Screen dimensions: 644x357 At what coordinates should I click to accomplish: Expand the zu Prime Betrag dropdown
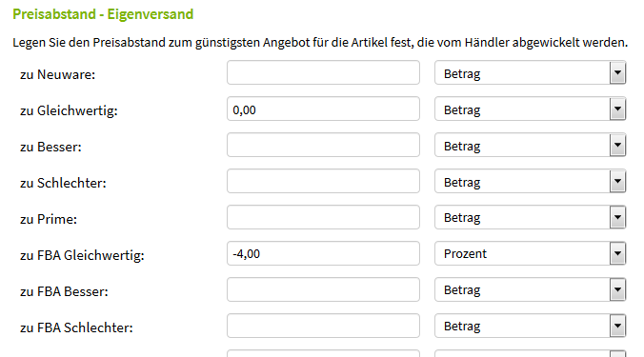click(531, 217)
